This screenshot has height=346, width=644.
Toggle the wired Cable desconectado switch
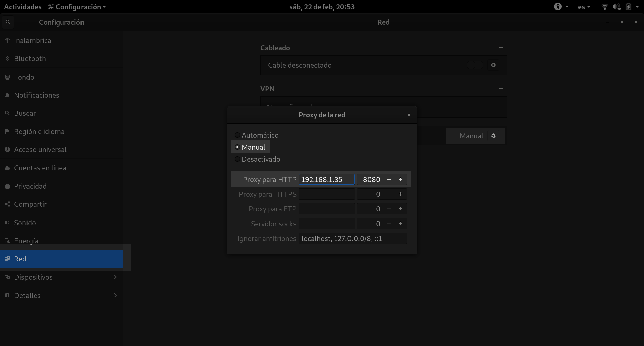point(475,65)
